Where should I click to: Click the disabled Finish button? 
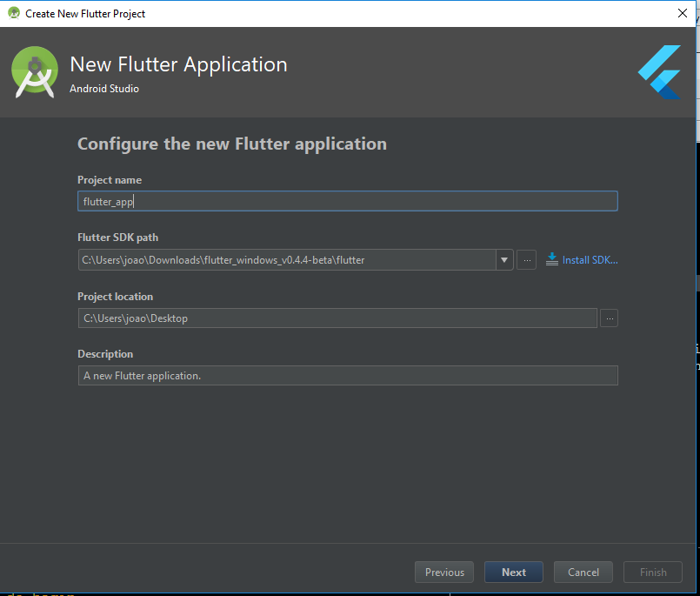pyautogui.click(x=653, y=573)
